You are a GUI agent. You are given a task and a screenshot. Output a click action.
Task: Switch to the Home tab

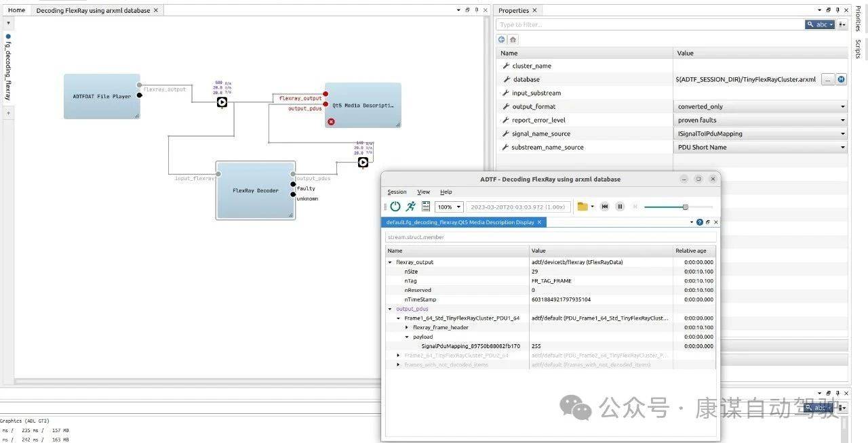coord(16,10)
